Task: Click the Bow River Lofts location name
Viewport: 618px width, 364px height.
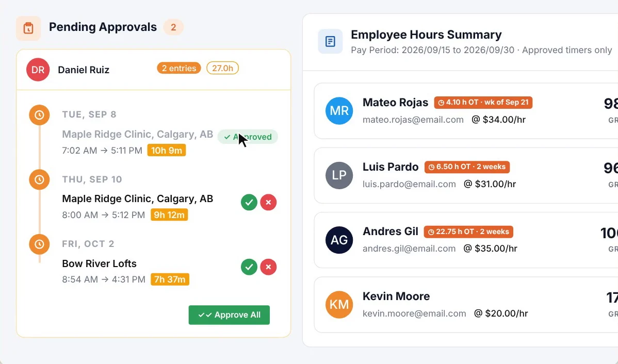Action: 100,263
